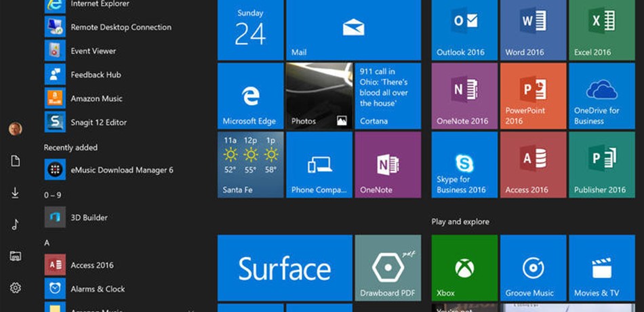644x312 pixels.
Task: Launch the Drawboard PDF tile
Action: click(388, 268)
